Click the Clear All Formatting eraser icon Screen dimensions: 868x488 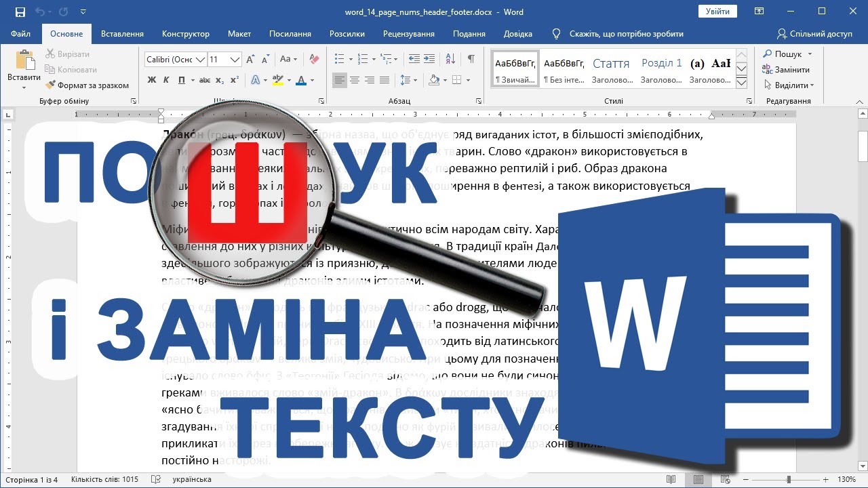pos(313,60)
